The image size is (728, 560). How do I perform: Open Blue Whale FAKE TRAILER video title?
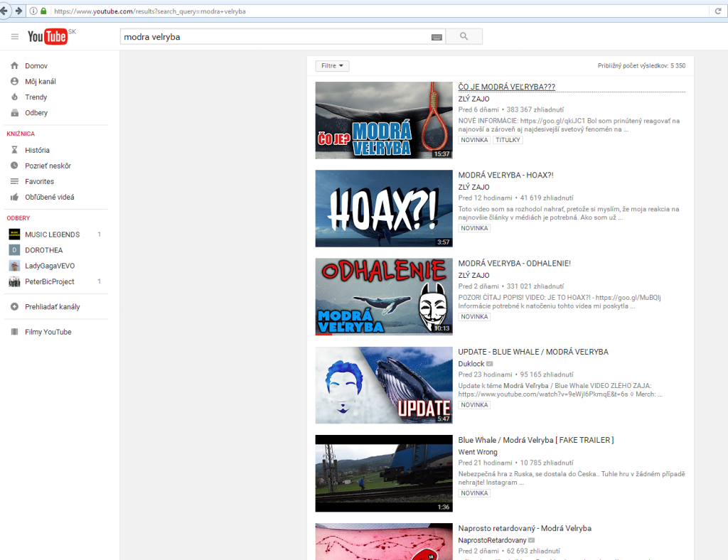click(536, 440)
